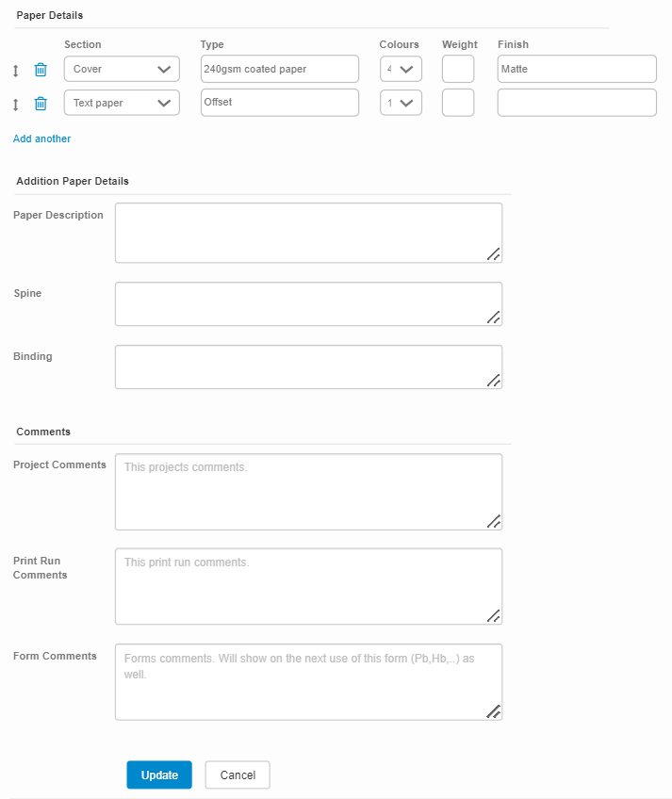Select the Type field containing Offset
This screenshot has height=799, width=672.
point(277,103)
